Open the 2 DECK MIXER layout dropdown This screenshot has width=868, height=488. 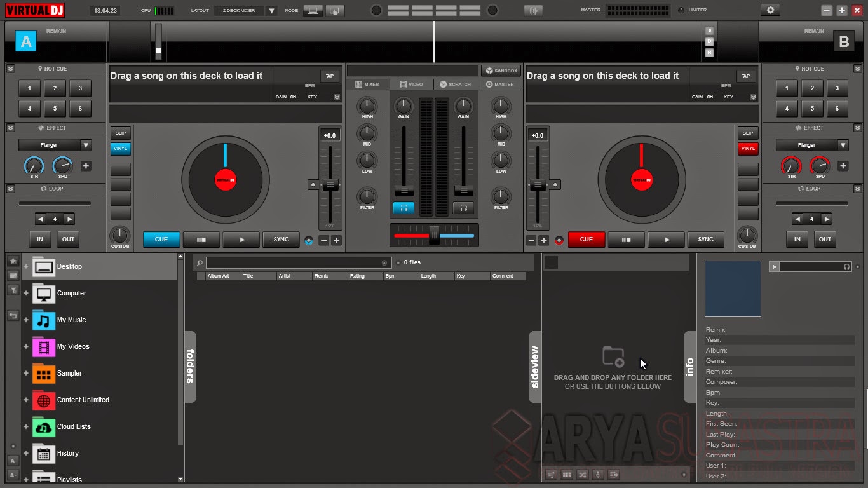(245, 10)
